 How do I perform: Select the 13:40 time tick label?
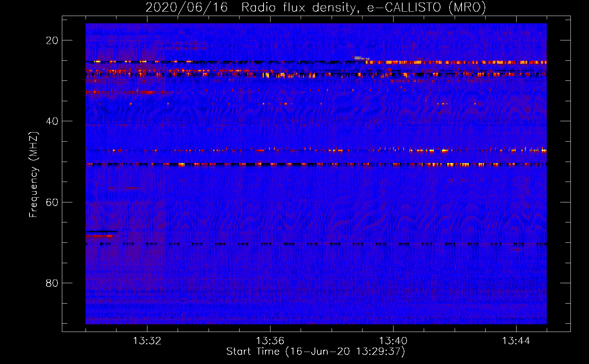coord(393,341)
